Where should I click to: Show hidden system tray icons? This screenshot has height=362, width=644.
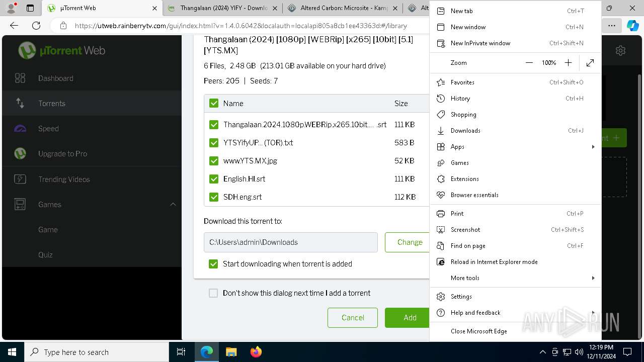click(542, 352)
